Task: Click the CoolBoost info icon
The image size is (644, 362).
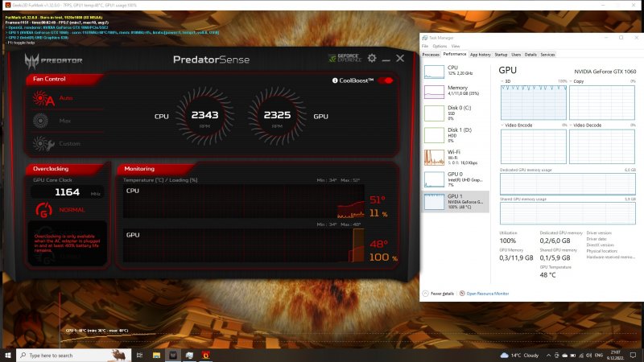Action: point(335,80)
